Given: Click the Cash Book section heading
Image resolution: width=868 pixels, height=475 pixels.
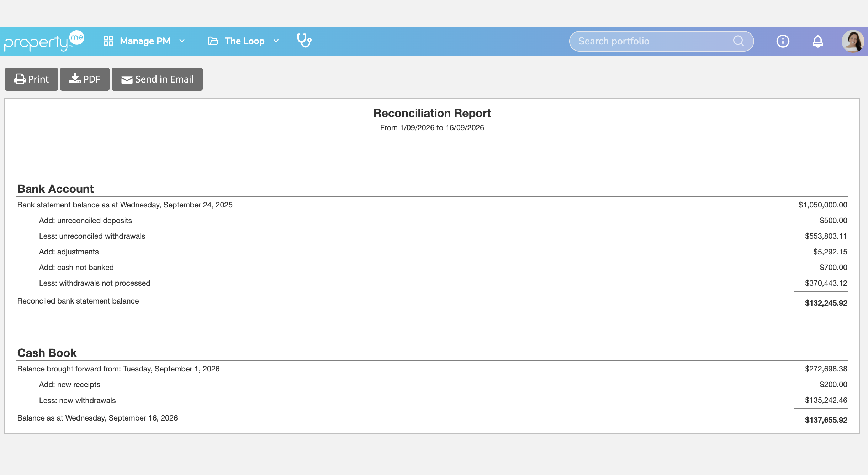Looking at the screenshot, I should (x=47, y=353).
